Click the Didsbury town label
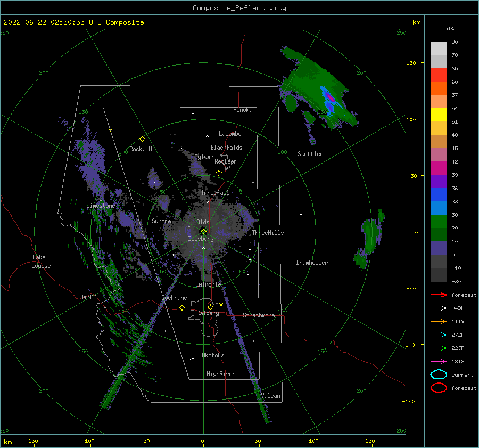Screen dimensions: 479x448 coord(201,239)
